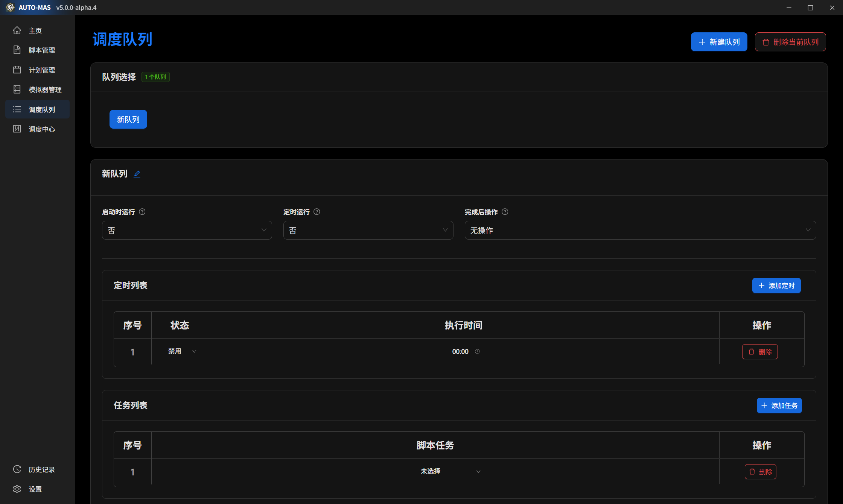Show the 定时运行 help tooltip
This screenshot has width=843, height=504.
tap(316, 212)
